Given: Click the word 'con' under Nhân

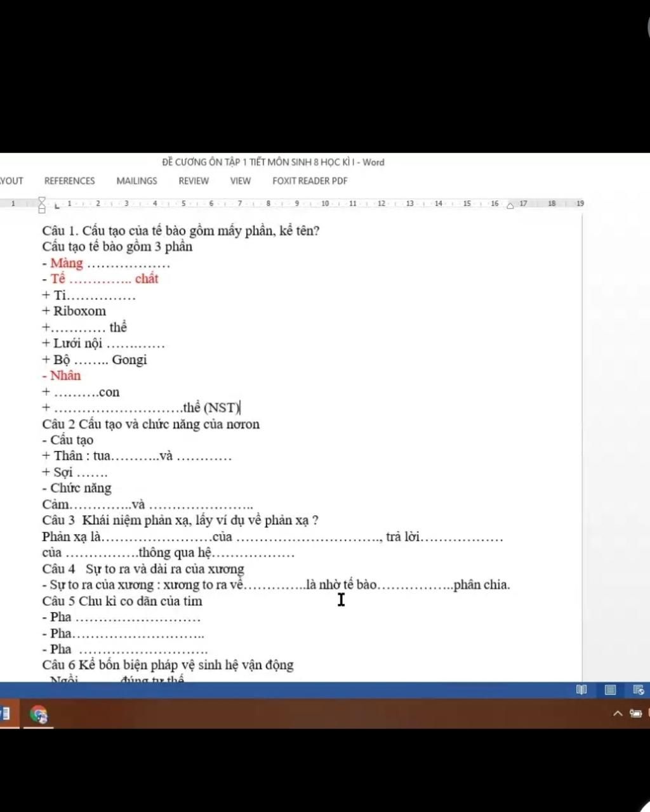Looking at the screenshot, I should click(109, 393).
